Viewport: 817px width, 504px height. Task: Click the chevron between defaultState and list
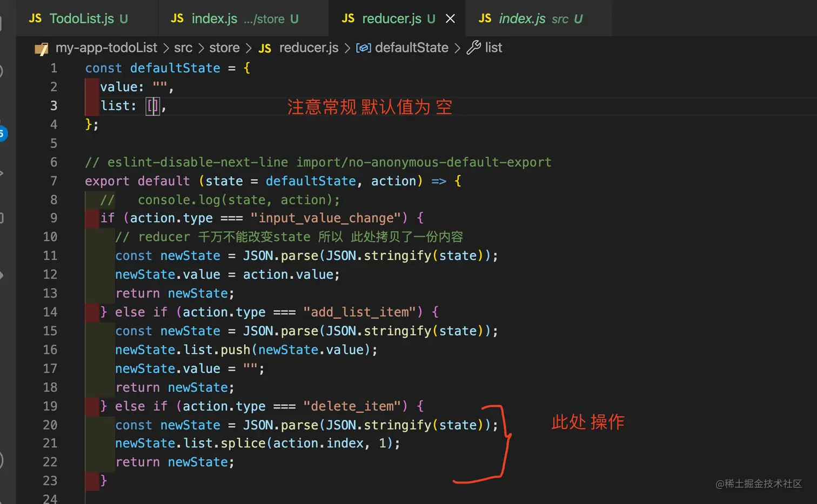click(457, 48)
